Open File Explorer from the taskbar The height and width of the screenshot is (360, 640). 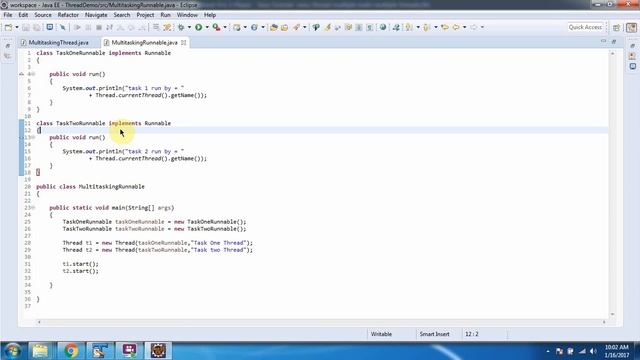[40, 351]
